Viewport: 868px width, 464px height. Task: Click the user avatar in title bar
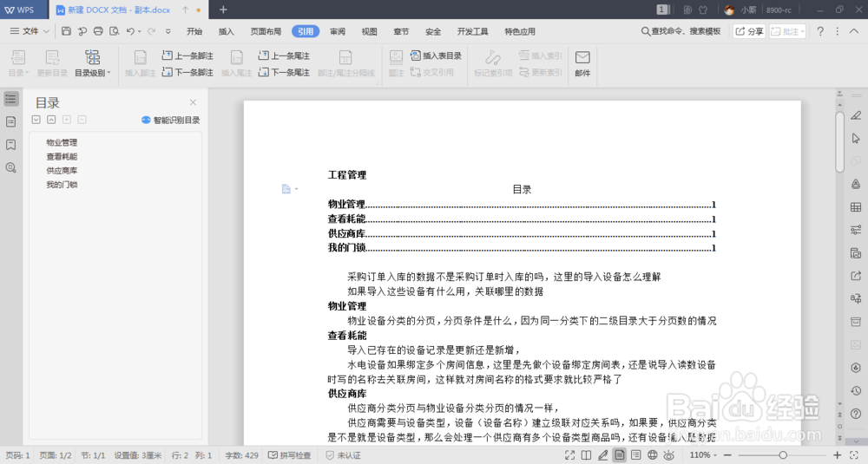(x=729, y=10)
